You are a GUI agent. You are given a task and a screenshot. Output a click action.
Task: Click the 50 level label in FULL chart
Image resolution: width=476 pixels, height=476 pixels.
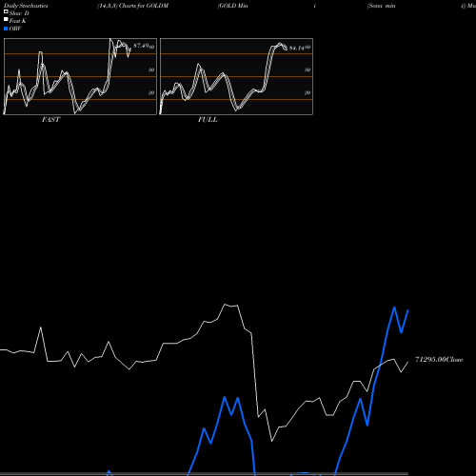click(307, 69)
